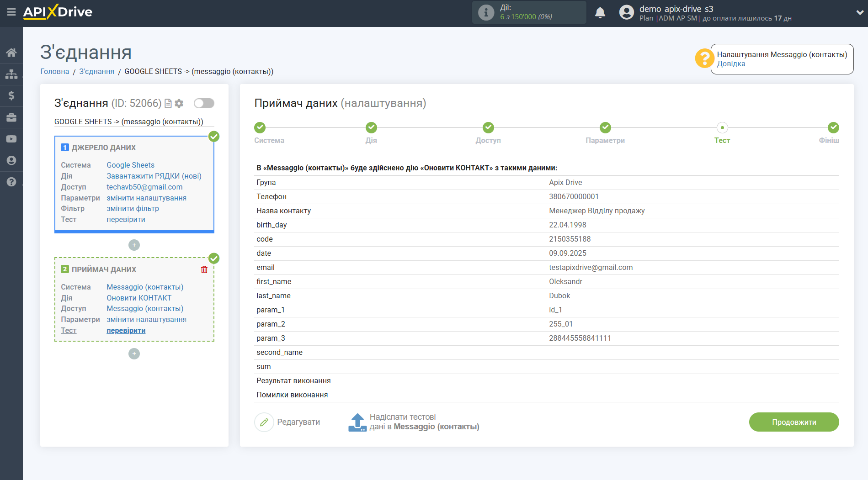Expand the user account dropdown chevron

[x=859, y=13]
